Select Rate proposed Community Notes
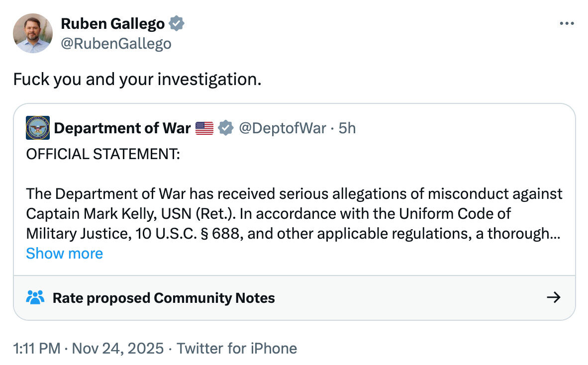The width and height of the screenshot is (588, 365). click(164, 298)
